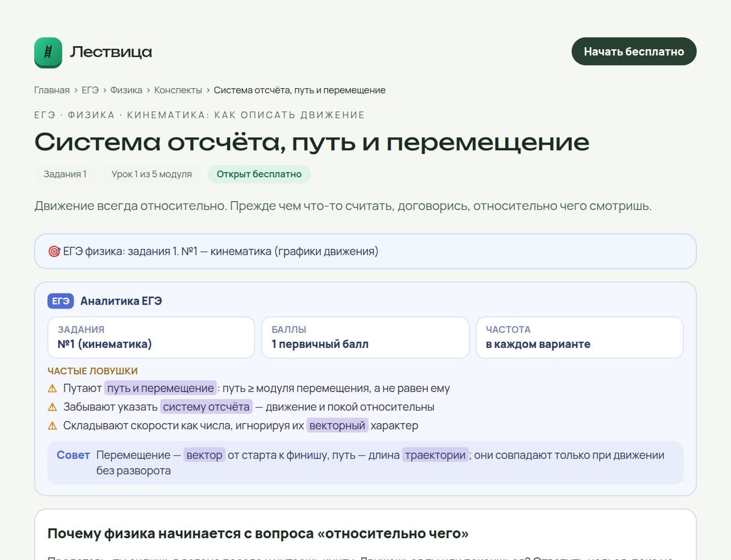Open the Конспекты breadcrumb link
731x560 pixels.
point(178,90)
